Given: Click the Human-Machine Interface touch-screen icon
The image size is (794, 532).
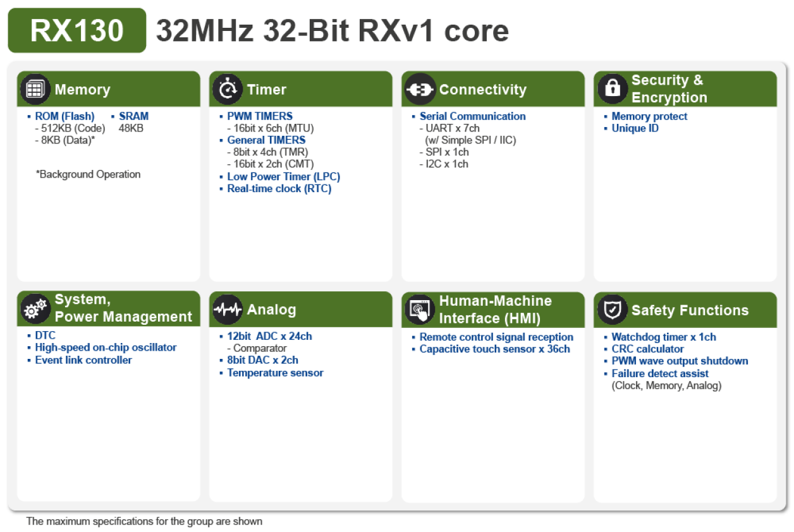Looking at the screenshot, I should point(420,309).
